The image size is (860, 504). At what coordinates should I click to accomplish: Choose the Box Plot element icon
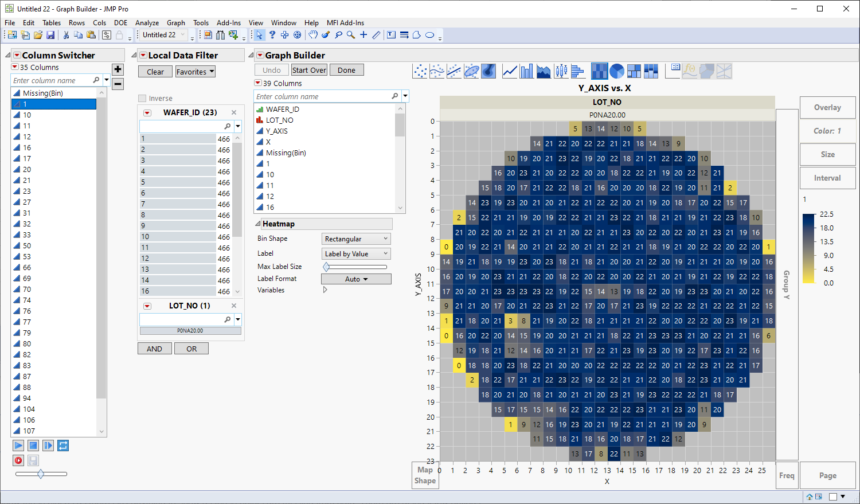[x=561, y=71]
